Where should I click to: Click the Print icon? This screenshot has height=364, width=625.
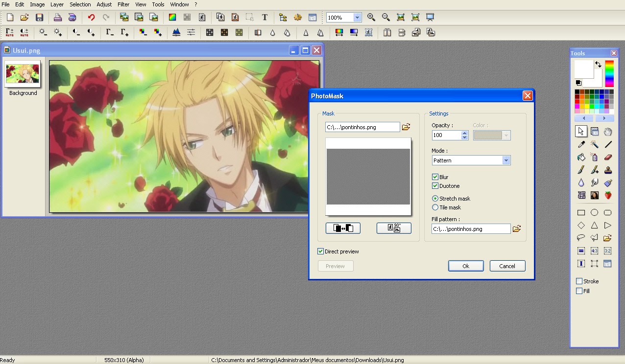click(57, 17)
